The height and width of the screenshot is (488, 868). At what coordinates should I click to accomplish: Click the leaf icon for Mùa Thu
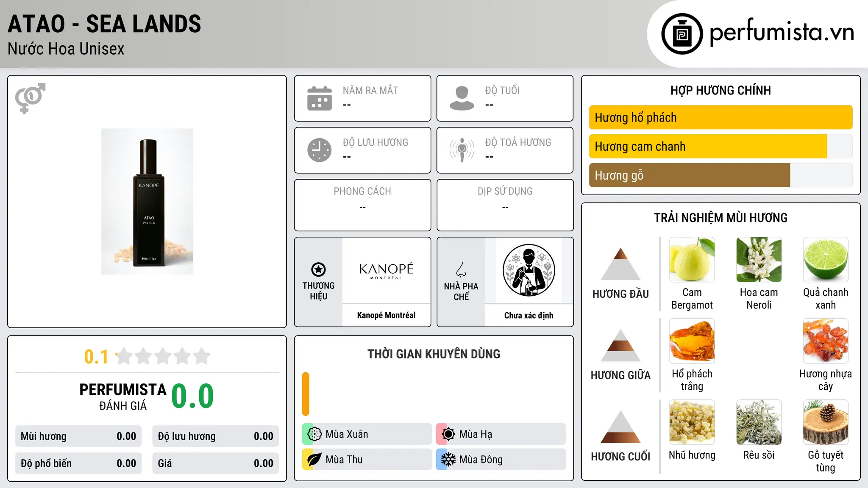pos(314,460)
